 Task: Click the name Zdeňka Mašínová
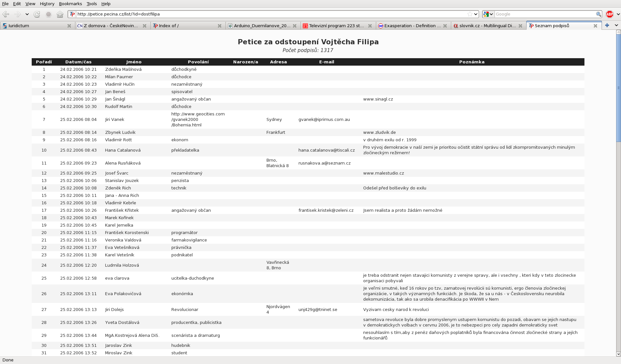(123, 70)
